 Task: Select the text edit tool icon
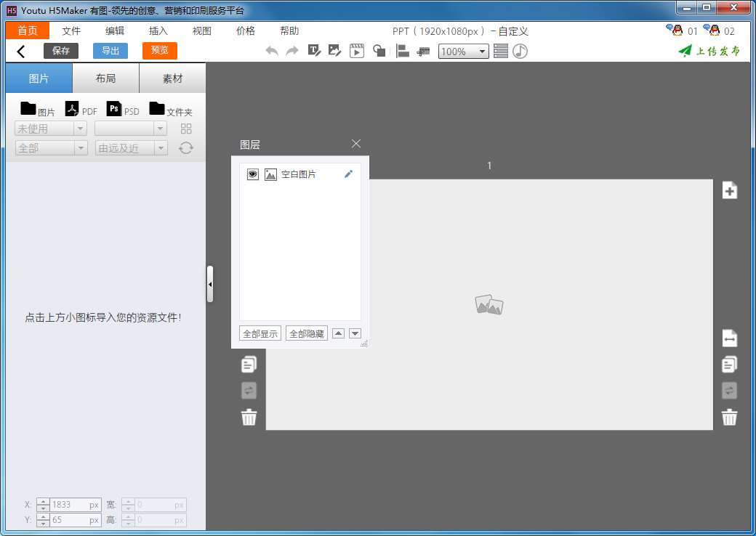(314, 51)
